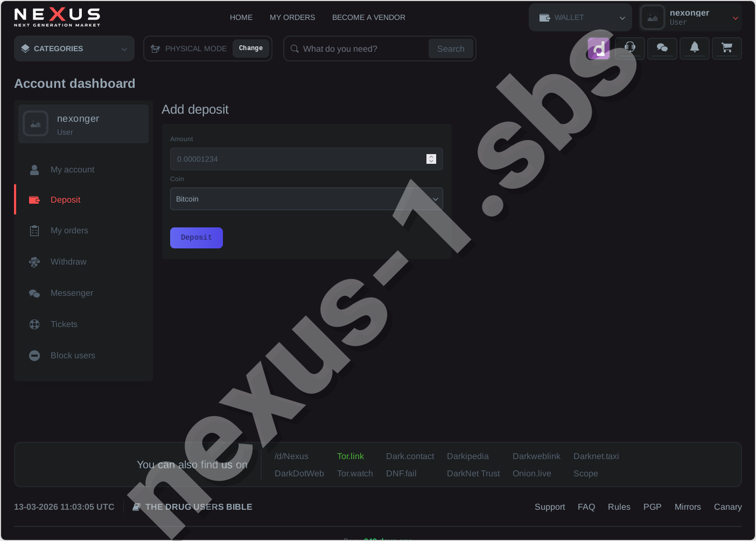Expand the Categories dropdown

tap(74, 48)
